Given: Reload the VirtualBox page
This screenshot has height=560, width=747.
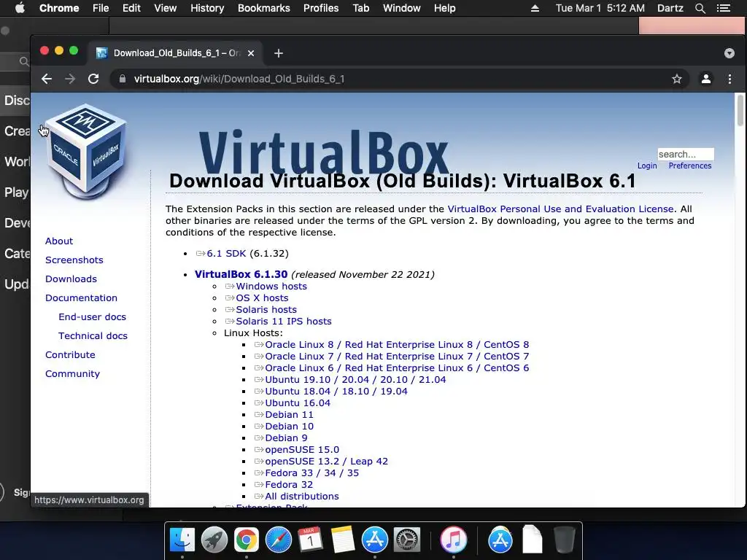Looking at the screenshot, I should pyautogui.click(x=93, y=79).
